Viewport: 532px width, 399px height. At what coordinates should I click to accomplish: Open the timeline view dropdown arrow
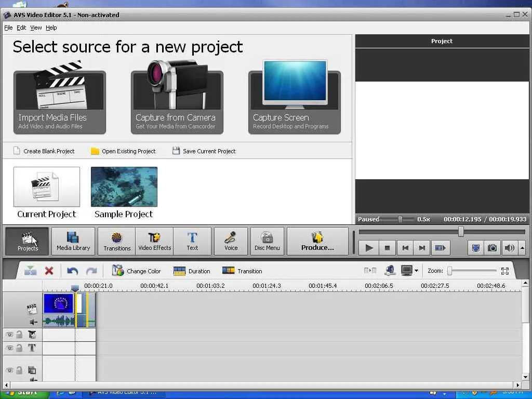(x=416, y=271)
